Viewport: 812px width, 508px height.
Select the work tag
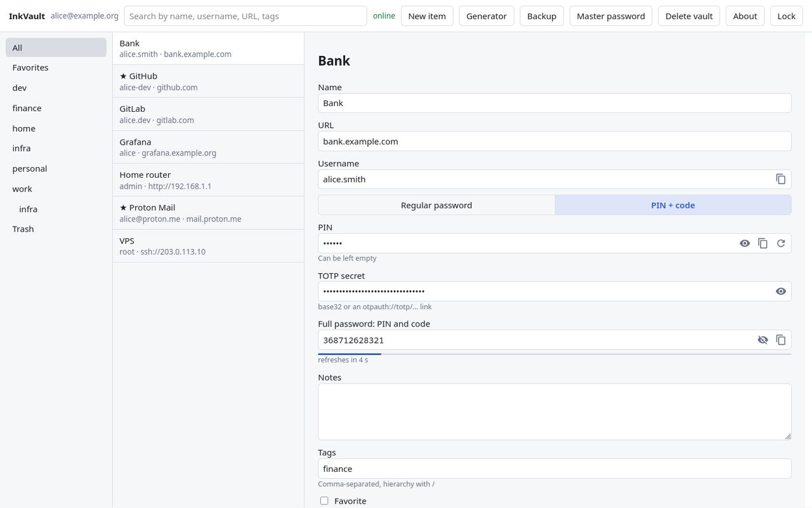click(56, 189)
